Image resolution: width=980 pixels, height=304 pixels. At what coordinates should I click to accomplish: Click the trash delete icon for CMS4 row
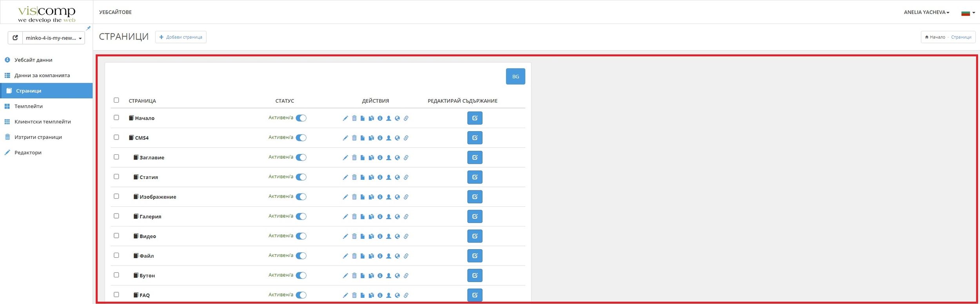pyautogui.click(x=354, y=138)
